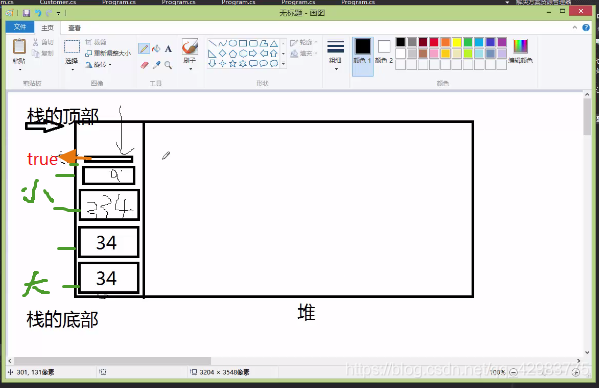Switch to the View (查看) tab
Viewport: 599px width, 388px height.
(x=74, y=28)
